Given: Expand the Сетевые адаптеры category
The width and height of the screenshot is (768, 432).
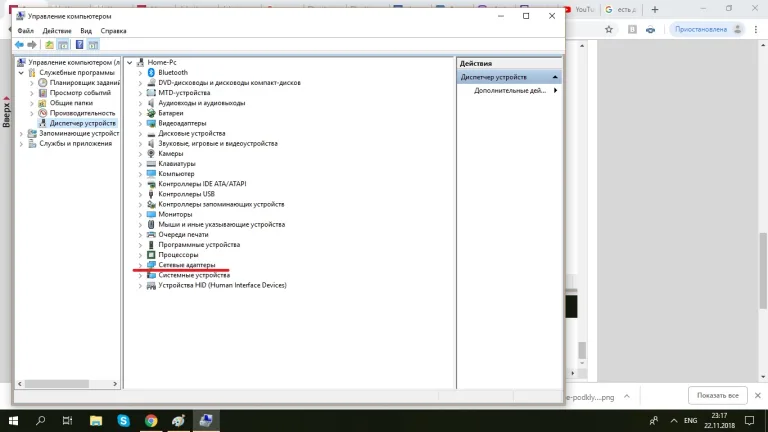Looking at the screenshot, I should point(140,265).
